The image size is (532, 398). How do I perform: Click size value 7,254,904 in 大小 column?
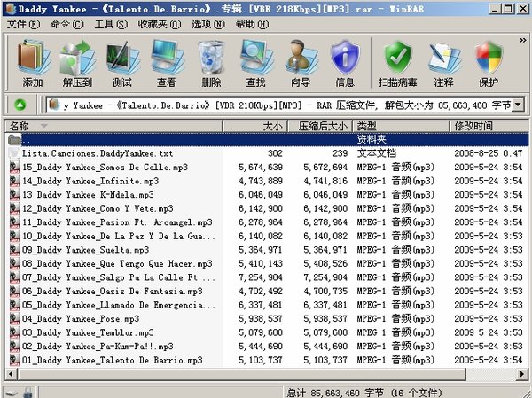tap(261, 277)
